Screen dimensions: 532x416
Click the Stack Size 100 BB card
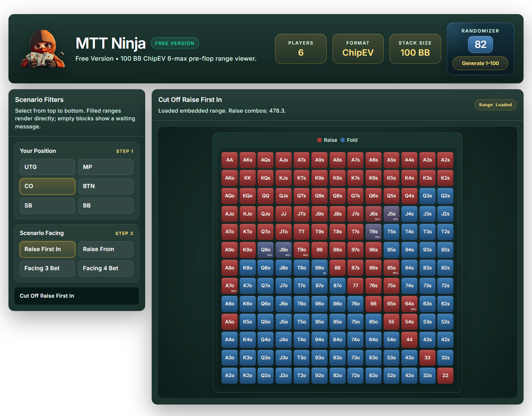tap(415, 49)
